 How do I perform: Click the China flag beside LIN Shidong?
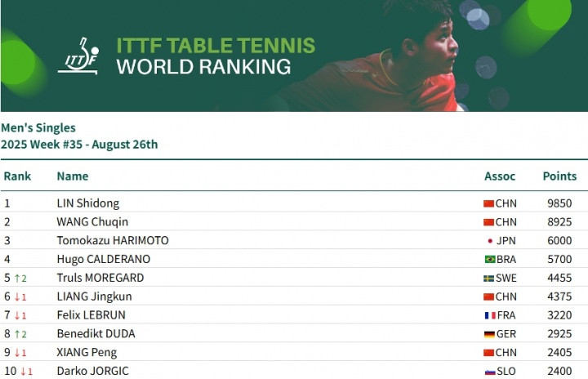[489, 203]
